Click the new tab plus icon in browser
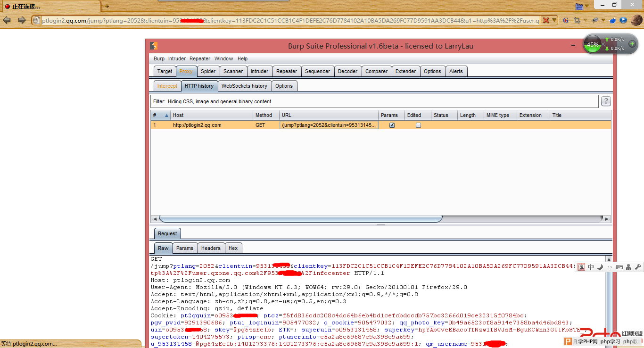This screenshot has width=644, height=348. 107,6
